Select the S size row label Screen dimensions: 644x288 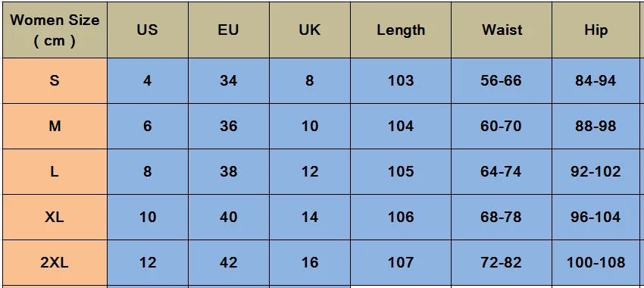coord(55,80)
